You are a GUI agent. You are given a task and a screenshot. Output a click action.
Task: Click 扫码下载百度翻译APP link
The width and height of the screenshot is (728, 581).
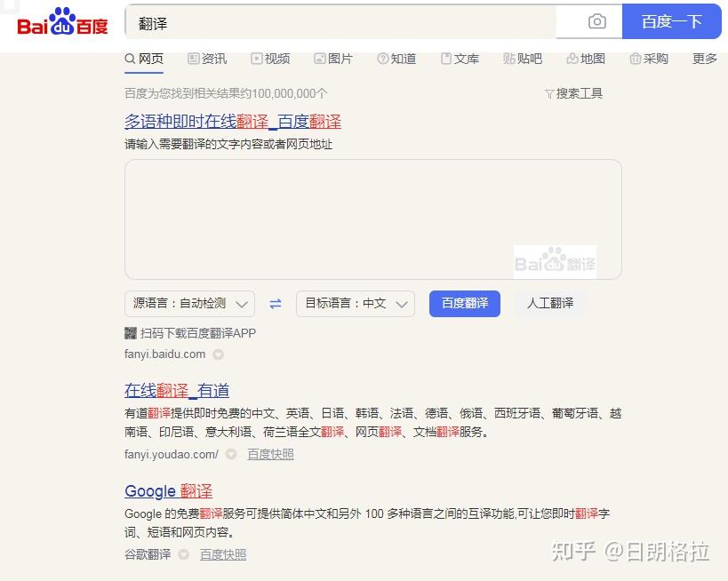(198, 333)
